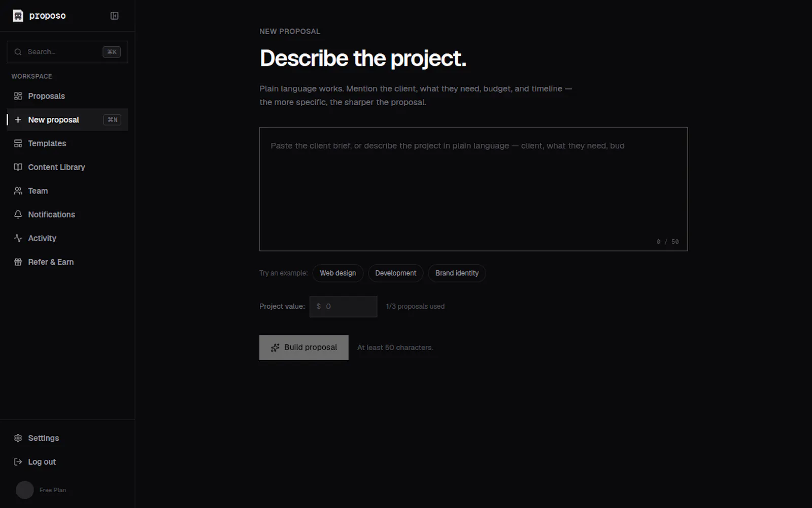The width and height of the screenshot is (812, 508).
Task: View Notifications
Action: tap(67, 214)
